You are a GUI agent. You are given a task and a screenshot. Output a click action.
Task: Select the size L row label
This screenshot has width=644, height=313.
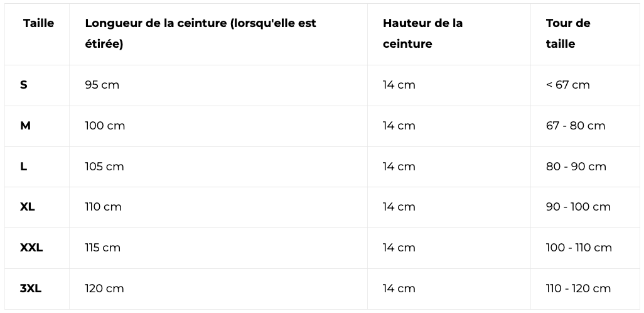point(24,167)
